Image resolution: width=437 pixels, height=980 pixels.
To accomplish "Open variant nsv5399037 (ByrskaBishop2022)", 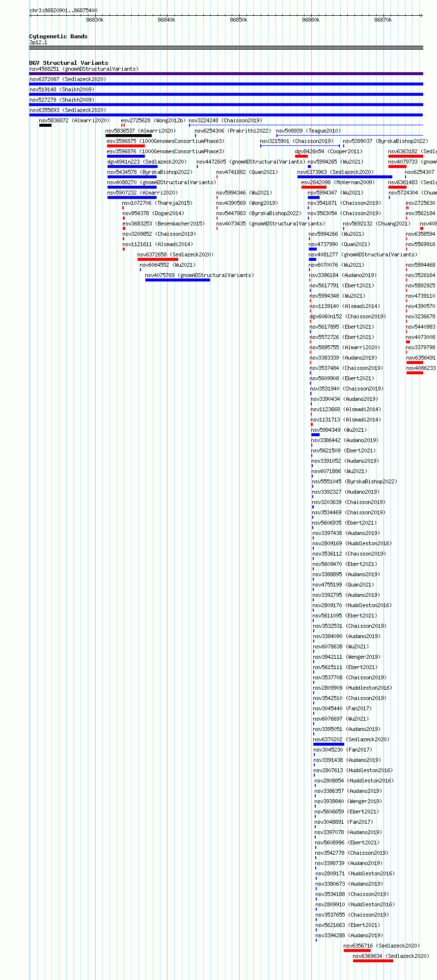I will [385, 141].
